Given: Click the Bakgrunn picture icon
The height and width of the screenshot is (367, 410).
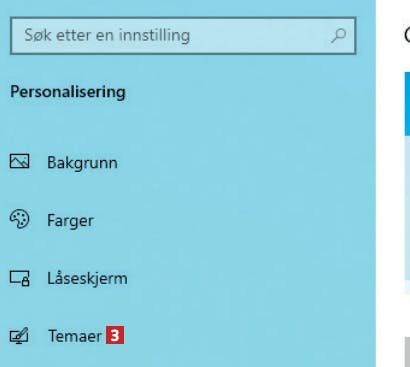Looking at the screenshot, I should pos(19,161).
